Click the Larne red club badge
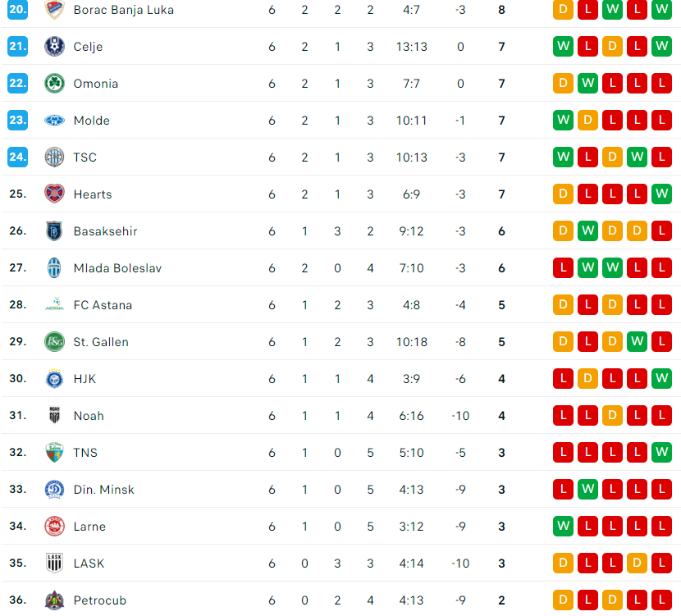Image resolution: width=681 pixels, height=616 pixels. [x=54, y=527]
